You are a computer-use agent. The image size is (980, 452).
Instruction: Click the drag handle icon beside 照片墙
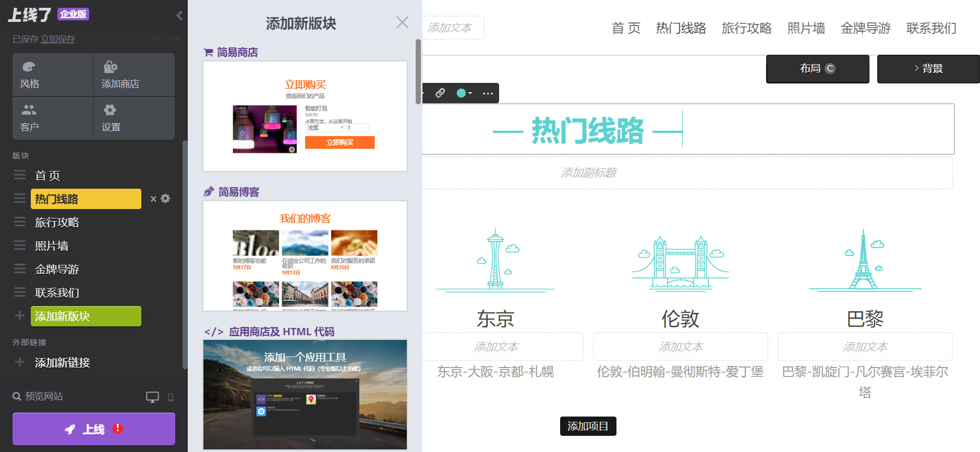[20, 246]
